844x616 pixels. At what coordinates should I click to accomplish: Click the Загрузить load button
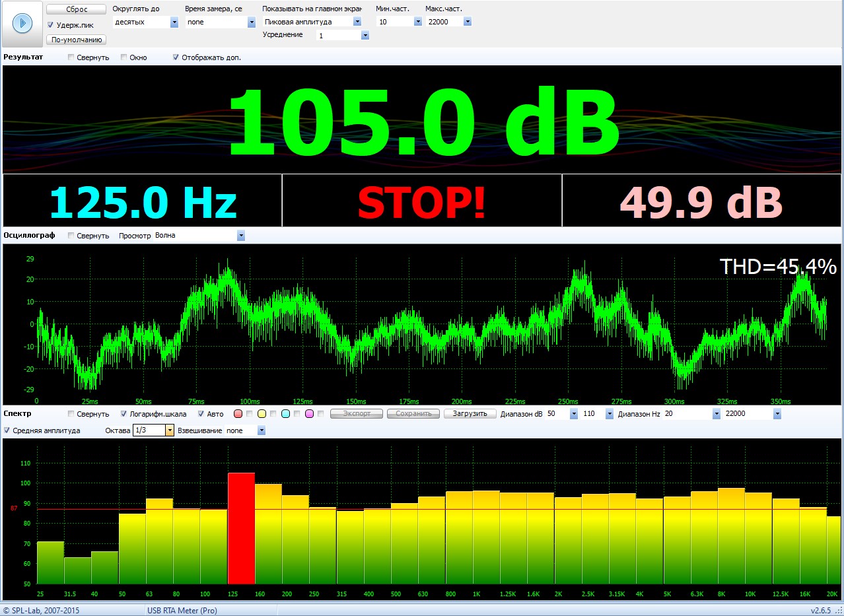(x=470, y=413)
